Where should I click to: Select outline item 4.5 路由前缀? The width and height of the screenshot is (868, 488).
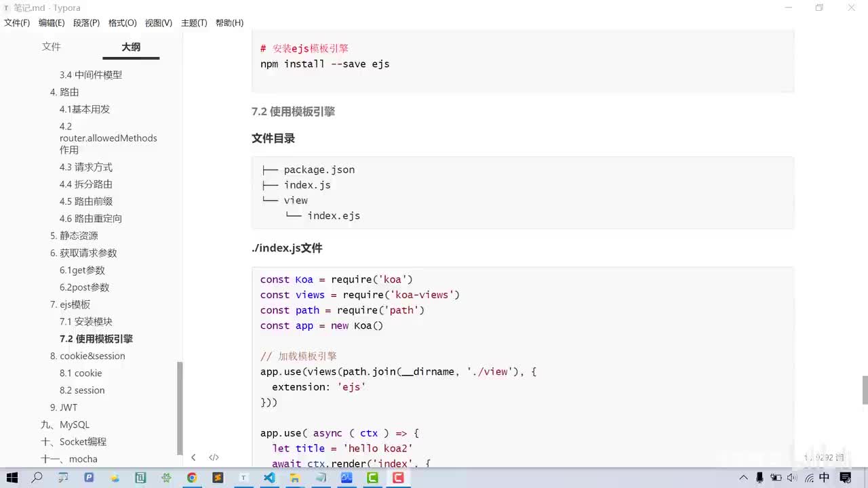point(86,201)
